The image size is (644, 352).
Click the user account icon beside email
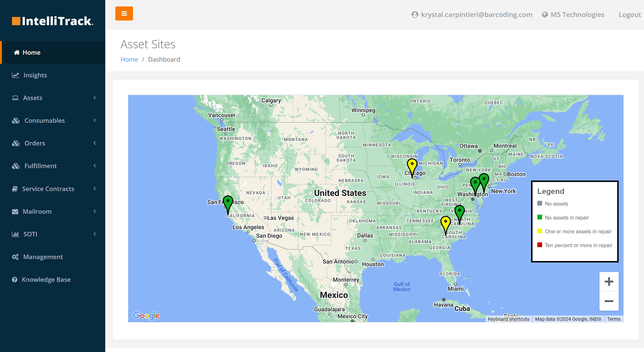(415, 15)
